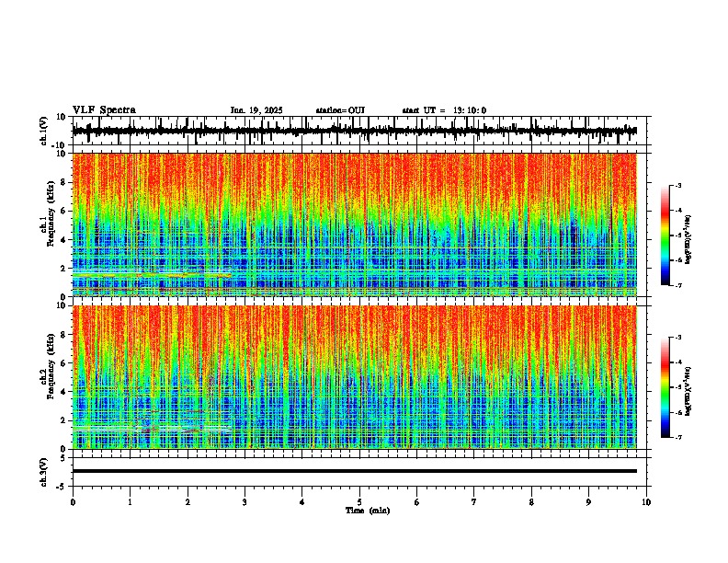The height and width of the screenshot is (563, 728).
Task: Click the time axis tick label "3"
Action: pos(245,502)
